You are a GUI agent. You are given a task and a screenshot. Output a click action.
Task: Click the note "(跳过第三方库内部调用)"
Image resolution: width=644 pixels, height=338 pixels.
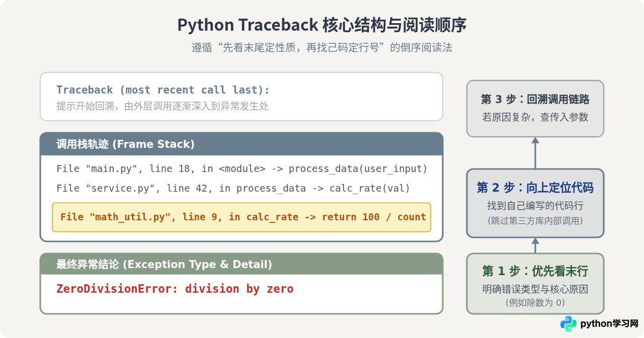click(x=535, y=220)
